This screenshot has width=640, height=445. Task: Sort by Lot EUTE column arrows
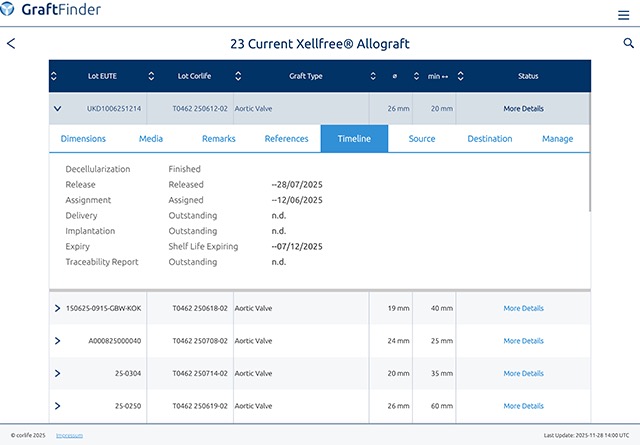[54, 76]
